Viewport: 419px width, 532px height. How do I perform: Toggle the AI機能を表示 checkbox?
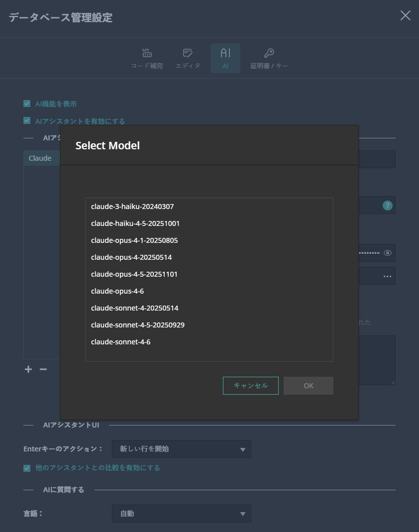pyautogui.click(x=27, y=104)
